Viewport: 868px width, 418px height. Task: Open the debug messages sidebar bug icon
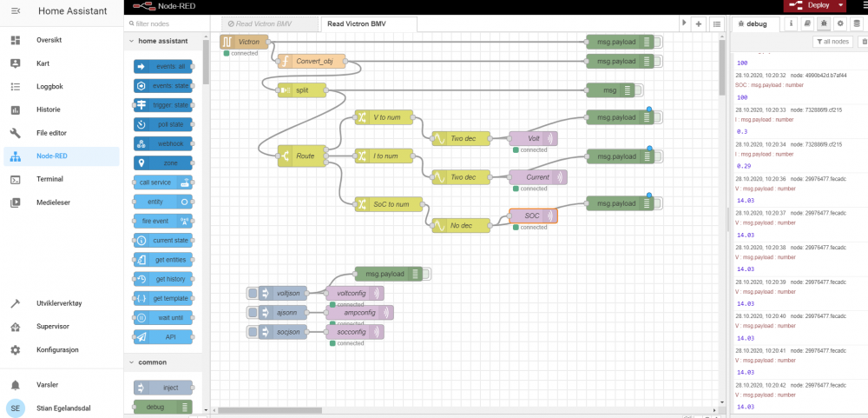click(823, 23)
